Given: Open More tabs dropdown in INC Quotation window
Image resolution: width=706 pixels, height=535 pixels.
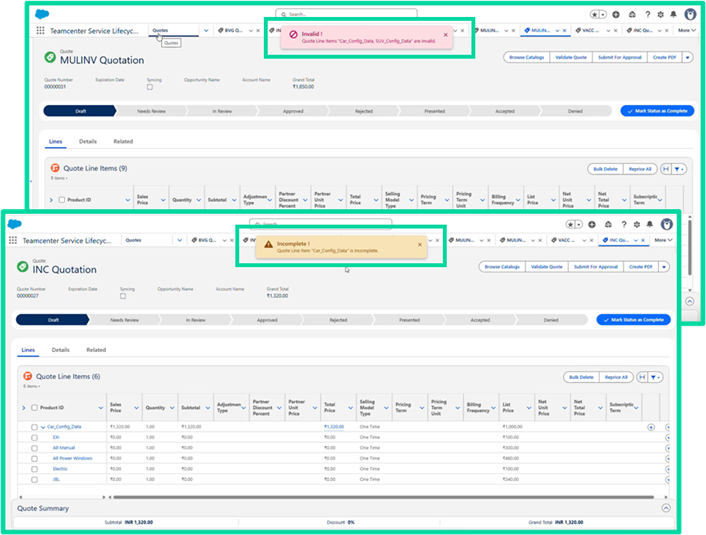Looking at the screenshot, I should [x=663, y=240].
